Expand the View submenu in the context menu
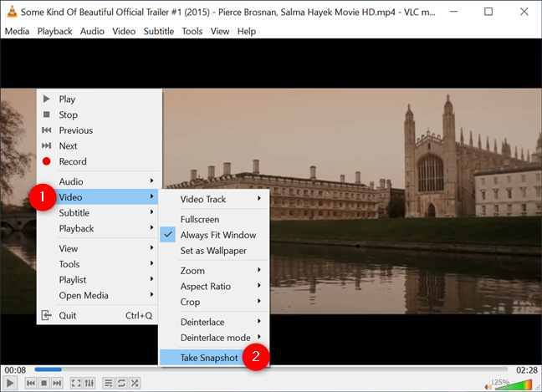The height and width of the screenshot is (392, 542). [x=100, y=248]
